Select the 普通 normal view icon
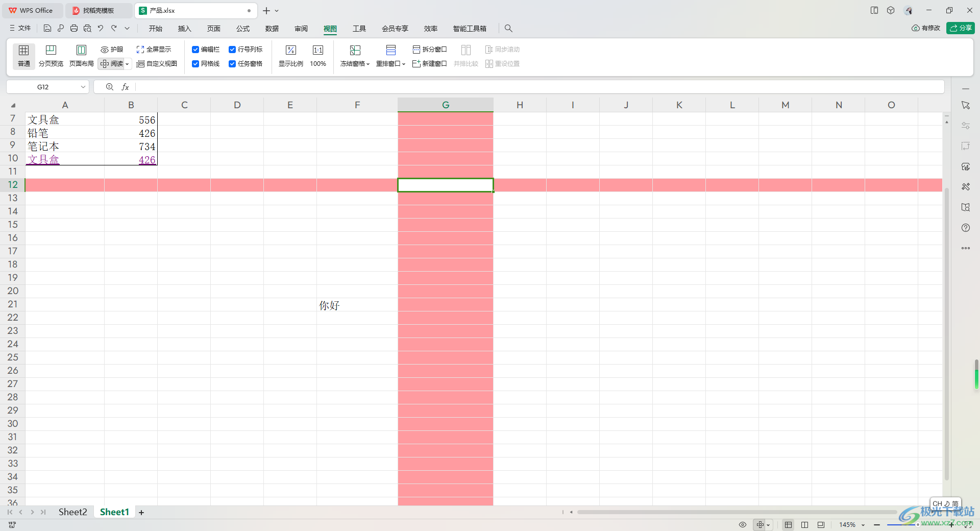Viewport: 980px width, 531px height. [24, 56]
